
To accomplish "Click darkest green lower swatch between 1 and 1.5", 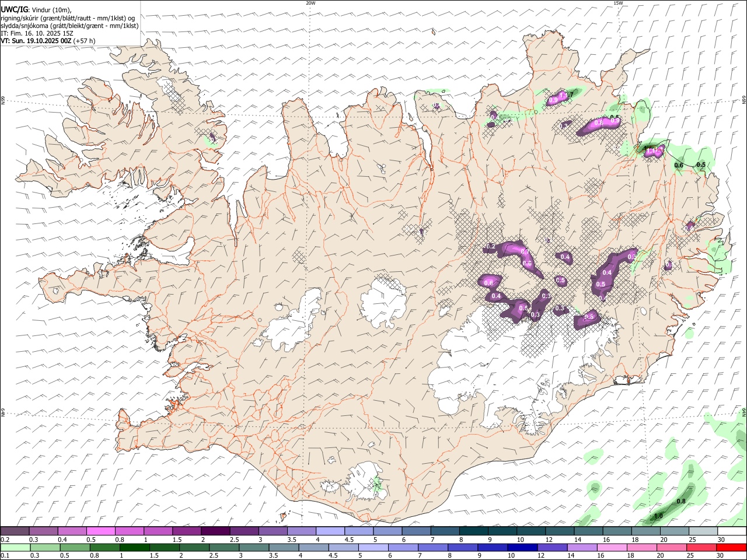I will click(135, 547).
